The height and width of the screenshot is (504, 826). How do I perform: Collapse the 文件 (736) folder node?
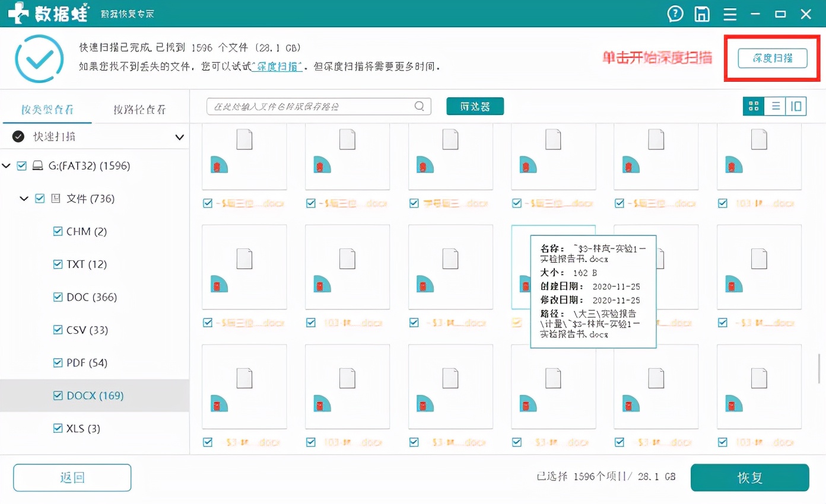[x=24, y=199]
